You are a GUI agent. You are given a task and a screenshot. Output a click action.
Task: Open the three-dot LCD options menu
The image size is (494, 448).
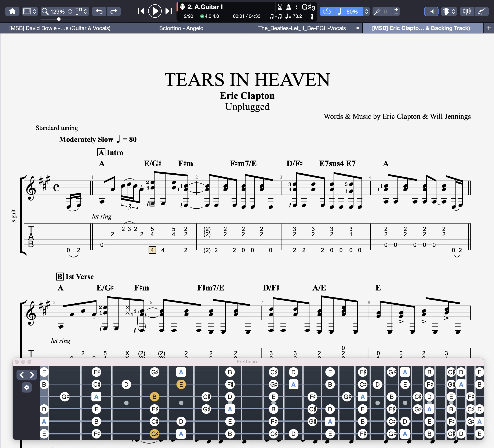296,7
